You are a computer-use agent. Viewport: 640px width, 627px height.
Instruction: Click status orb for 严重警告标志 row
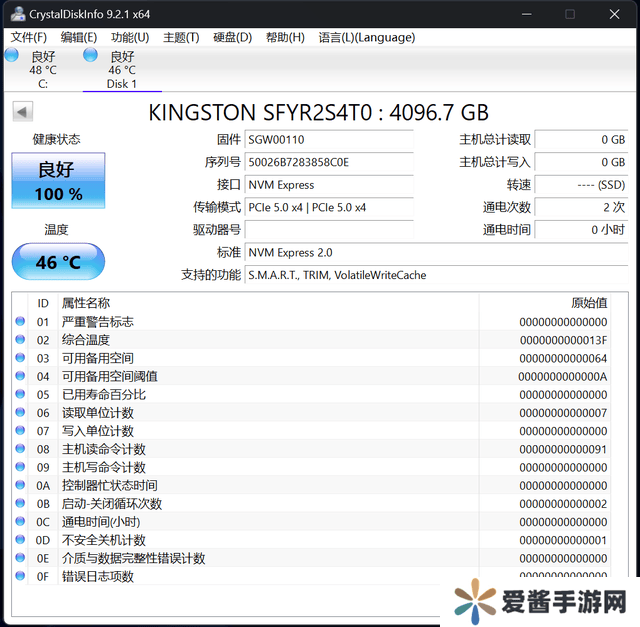point(20,322)
